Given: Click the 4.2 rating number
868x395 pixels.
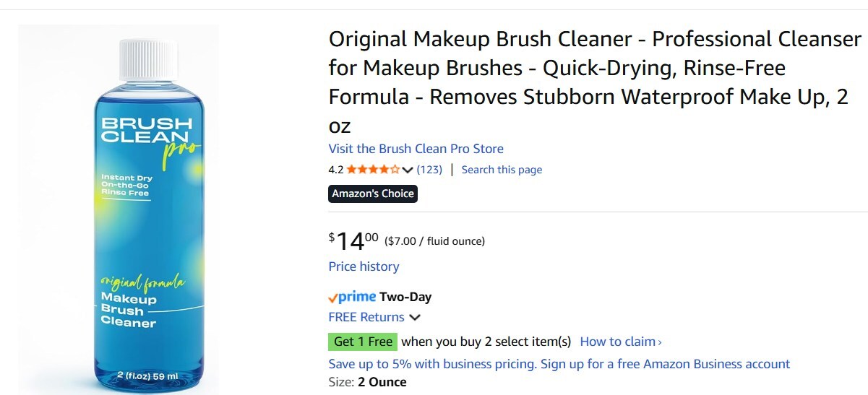Looking at the screenshot, I should 335,170.
